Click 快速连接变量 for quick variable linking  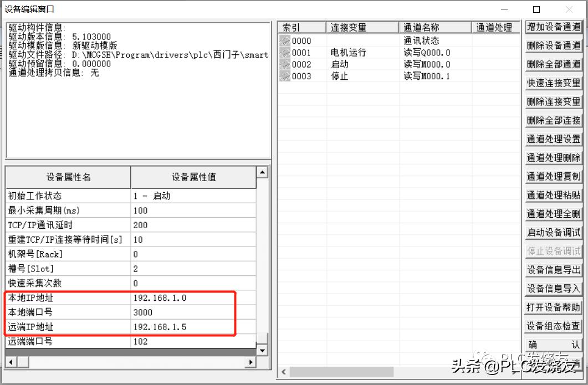tap(553, 83)
